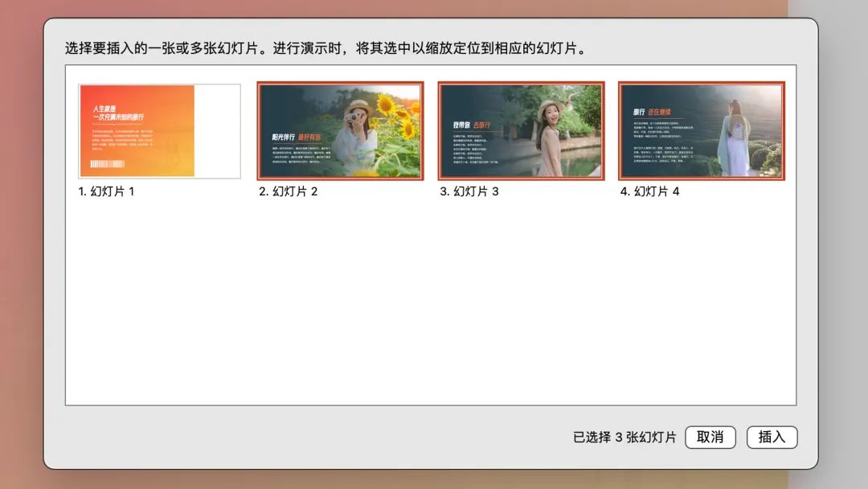868x489 pixels.
Task: Deselect the slide 4 thumbnail
Action: [x=702, y=131]
